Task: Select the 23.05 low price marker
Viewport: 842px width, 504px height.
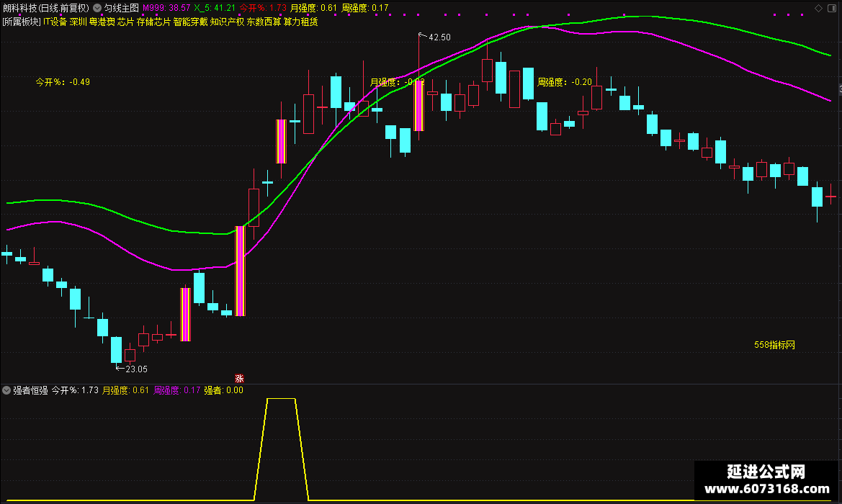Action: (136, 369)
